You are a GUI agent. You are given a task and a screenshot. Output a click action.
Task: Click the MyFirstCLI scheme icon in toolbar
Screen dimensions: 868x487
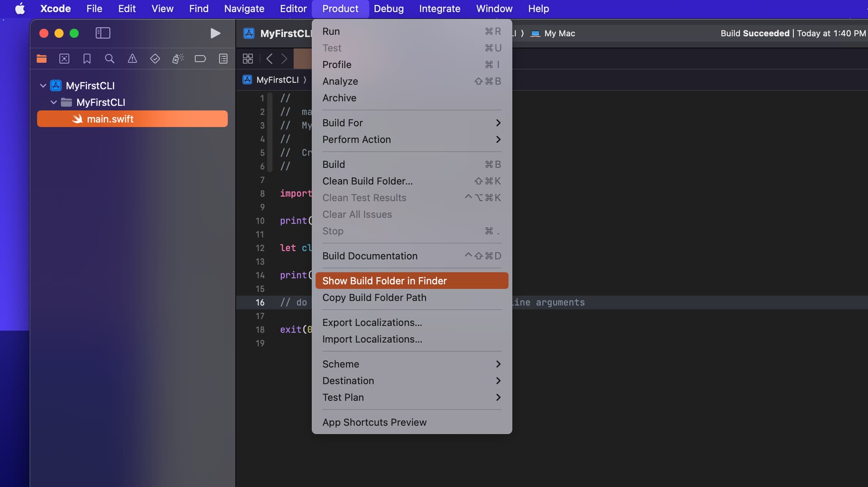click(249, 33)
